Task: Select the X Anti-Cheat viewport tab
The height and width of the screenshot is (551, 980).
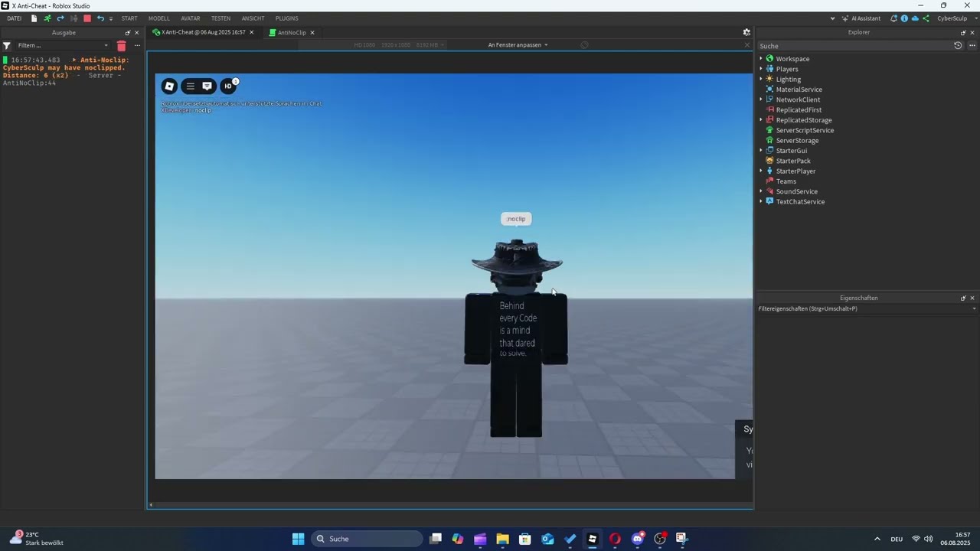Action: point(203,33)
